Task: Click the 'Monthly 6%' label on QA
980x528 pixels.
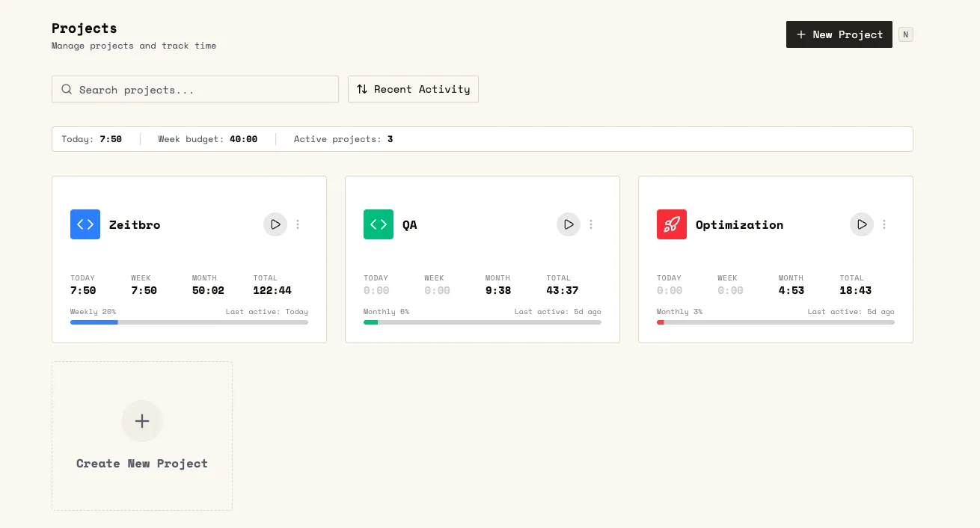Action: pyautogui.click(x=387, y=312)
